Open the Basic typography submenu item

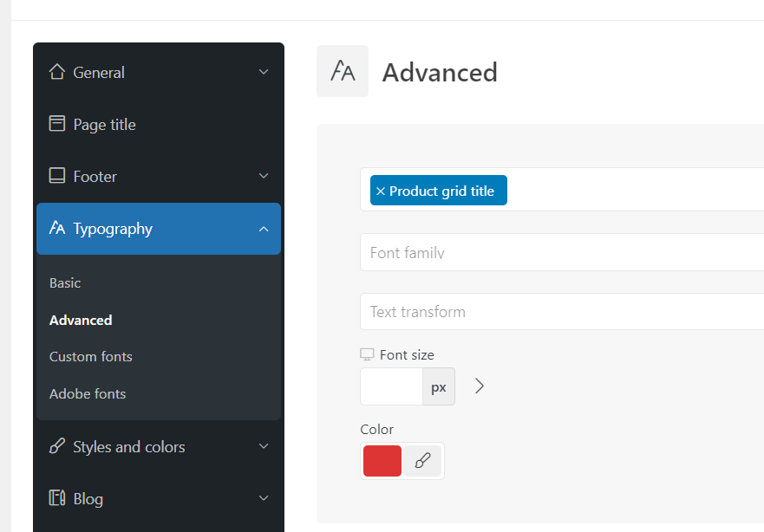pos(65,282)
